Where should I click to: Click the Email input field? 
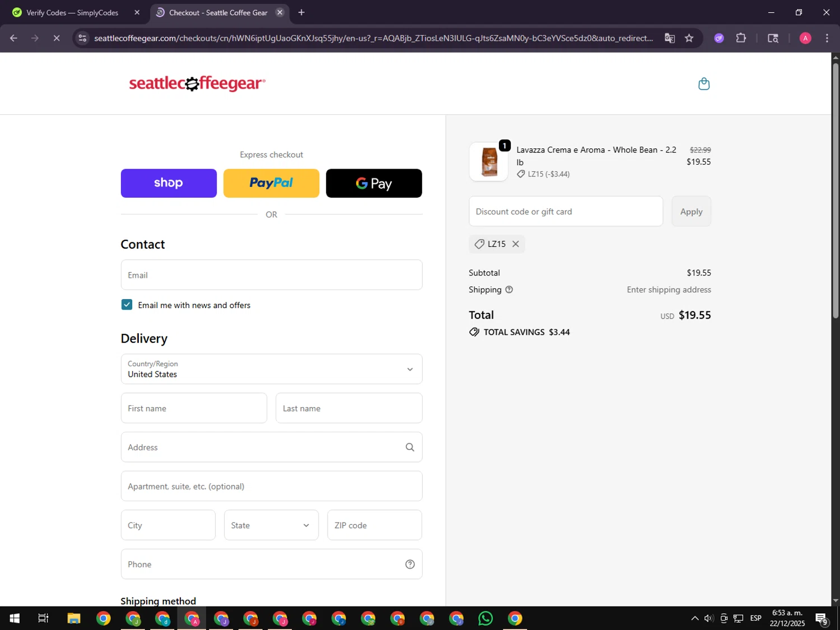pyautogui.click(x=272, y=275)
